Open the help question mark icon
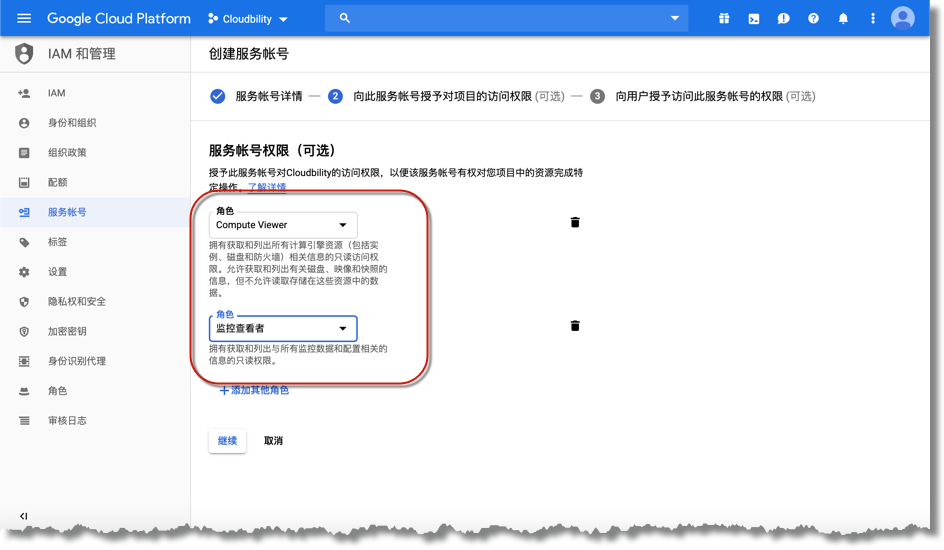The width and height of the screenshot is (944, 550). pyautogui.click(x=813, y=19)
